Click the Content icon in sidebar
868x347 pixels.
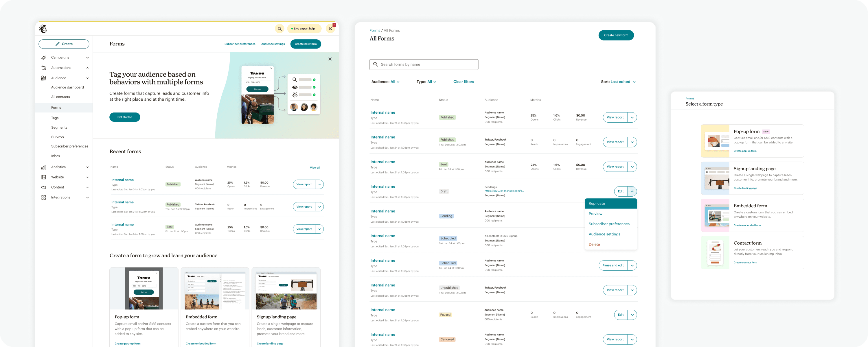pos(43,187)
